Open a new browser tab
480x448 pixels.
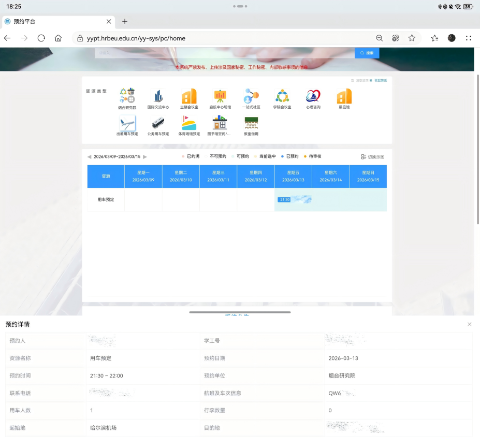click(125, 22)
